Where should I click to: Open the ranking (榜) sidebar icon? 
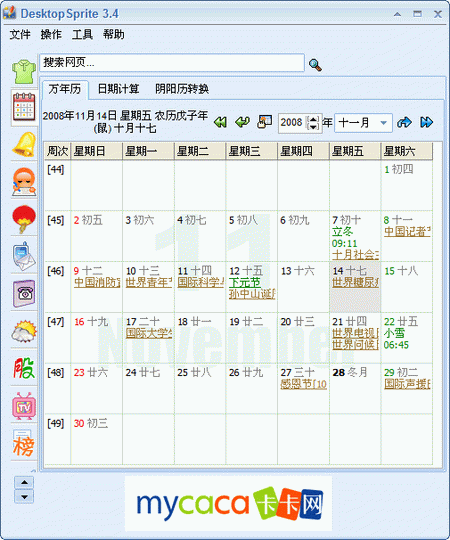[x=24, y=443]
